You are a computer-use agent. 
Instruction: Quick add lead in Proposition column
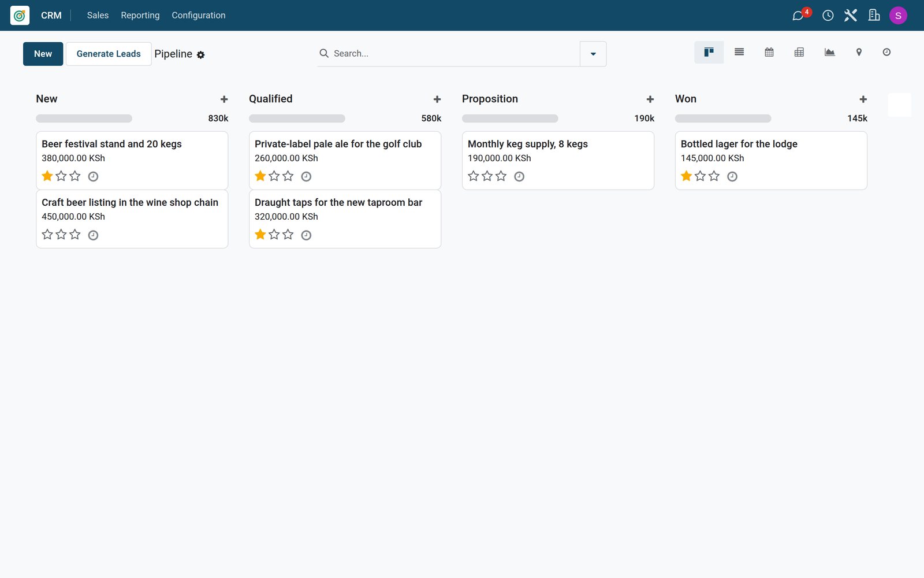tap(650, 99)
